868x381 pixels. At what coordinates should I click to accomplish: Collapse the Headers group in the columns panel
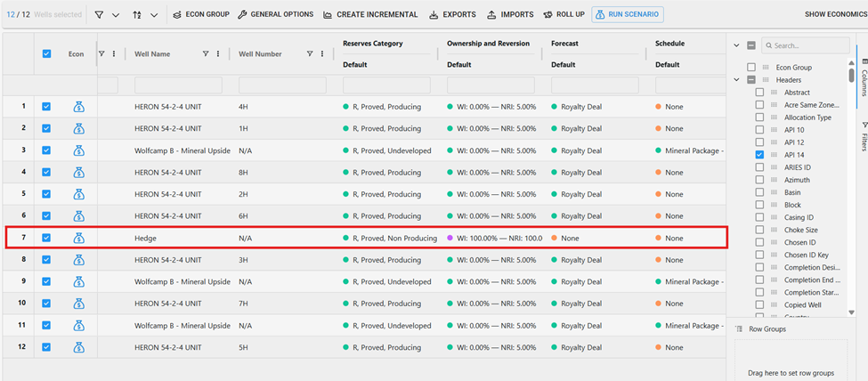pos(737,80)
